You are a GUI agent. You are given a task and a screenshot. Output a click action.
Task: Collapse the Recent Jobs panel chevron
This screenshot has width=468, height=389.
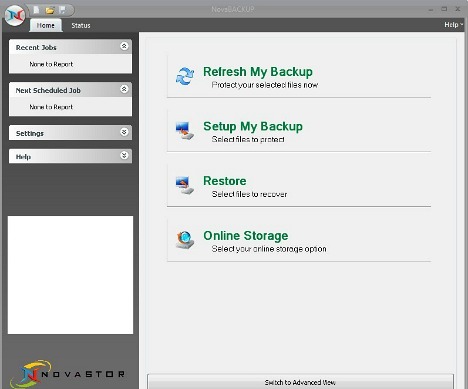[x=124, y=46]
